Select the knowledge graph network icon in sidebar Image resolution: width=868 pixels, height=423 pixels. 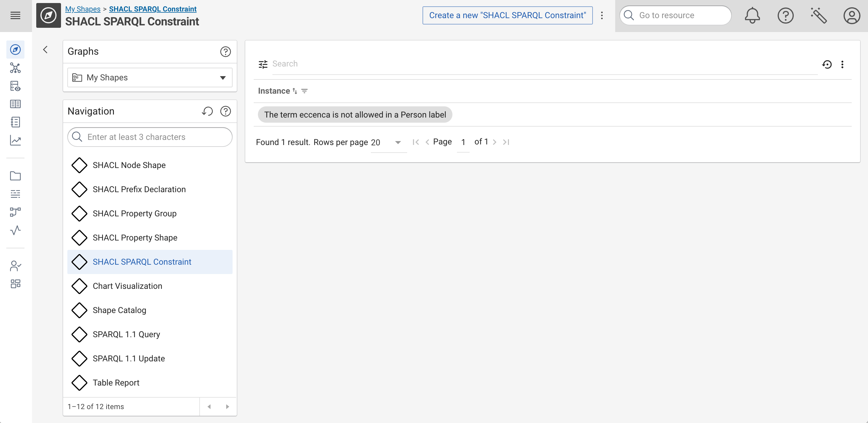click(x=15, y=68)
